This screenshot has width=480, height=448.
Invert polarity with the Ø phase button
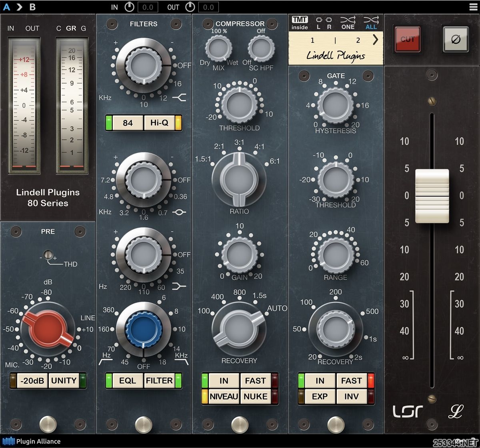[x=456, y=39]
